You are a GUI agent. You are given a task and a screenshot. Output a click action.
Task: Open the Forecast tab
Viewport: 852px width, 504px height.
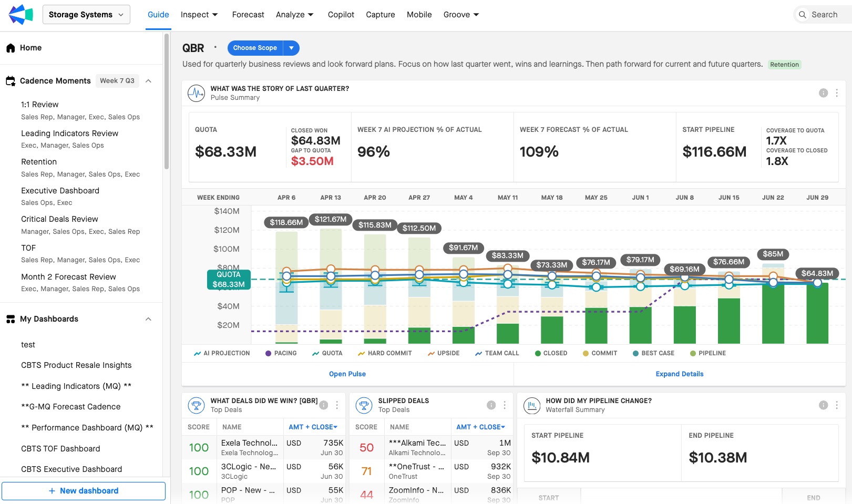[x=248, y=15]
